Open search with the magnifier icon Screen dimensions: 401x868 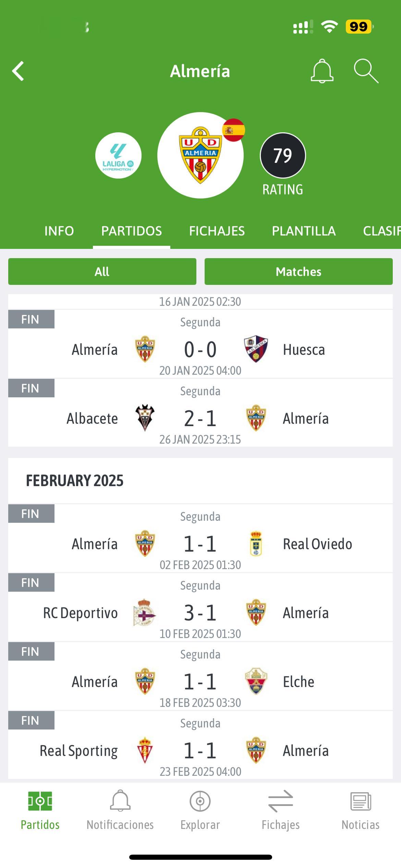click(366, 71)
